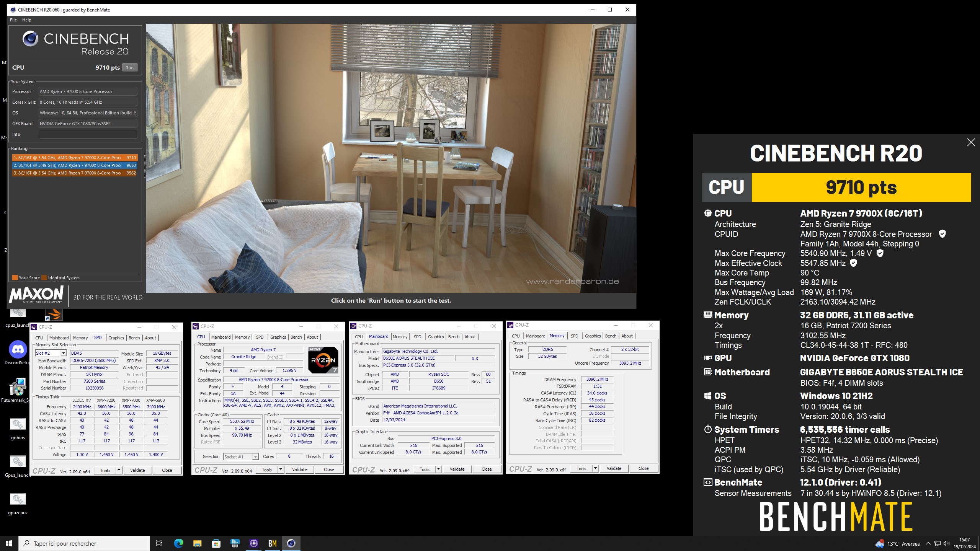Open File Explorer from the taskbar
The height and width of the screenshot is (551, 980).
pos(197,543)
